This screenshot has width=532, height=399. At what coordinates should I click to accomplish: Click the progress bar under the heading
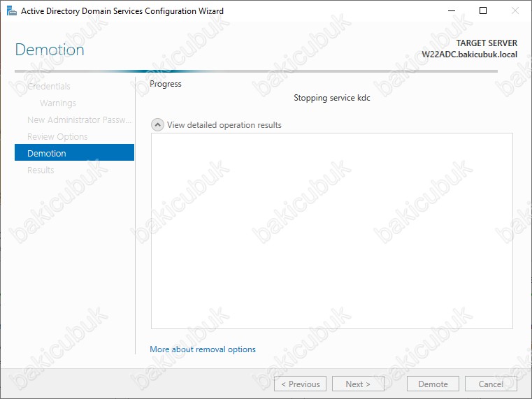[256, 71]
